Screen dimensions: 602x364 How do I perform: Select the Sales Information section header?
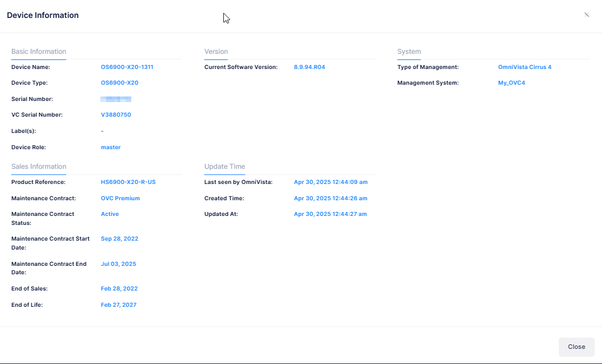coord(39,167)
